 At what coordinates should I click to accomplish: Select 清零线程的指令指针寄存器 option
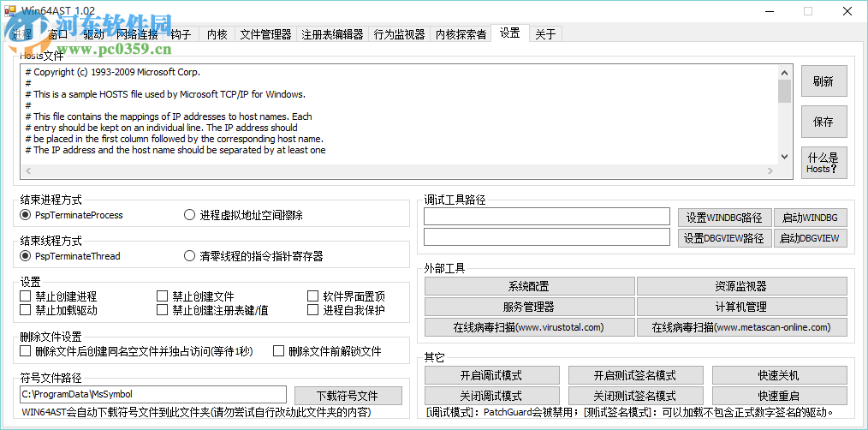coord(253,256)
